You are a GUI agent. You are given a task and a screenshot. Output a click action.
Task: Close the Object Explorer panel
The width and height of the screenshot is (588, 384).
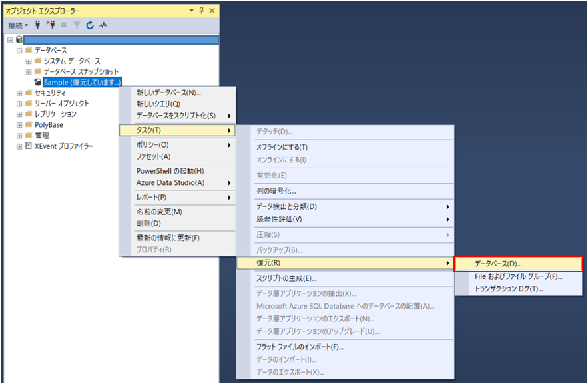[212, 11]
